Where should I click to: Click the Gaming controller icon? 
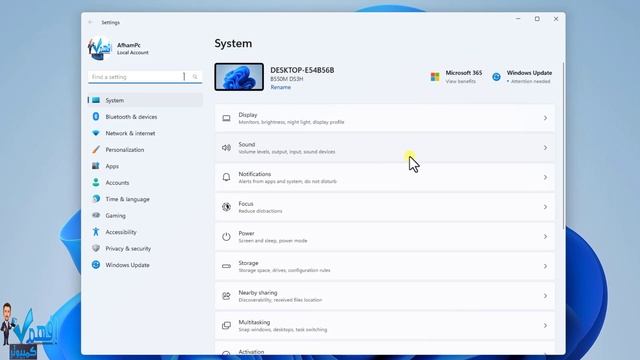pyautogui.click(x=96, y=215)
